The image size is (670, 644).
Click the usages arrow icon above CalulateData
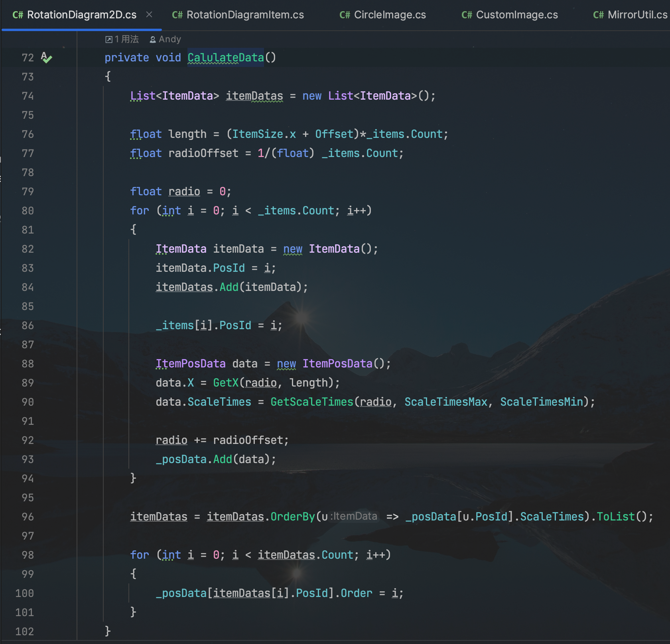(x=108, y=39)
